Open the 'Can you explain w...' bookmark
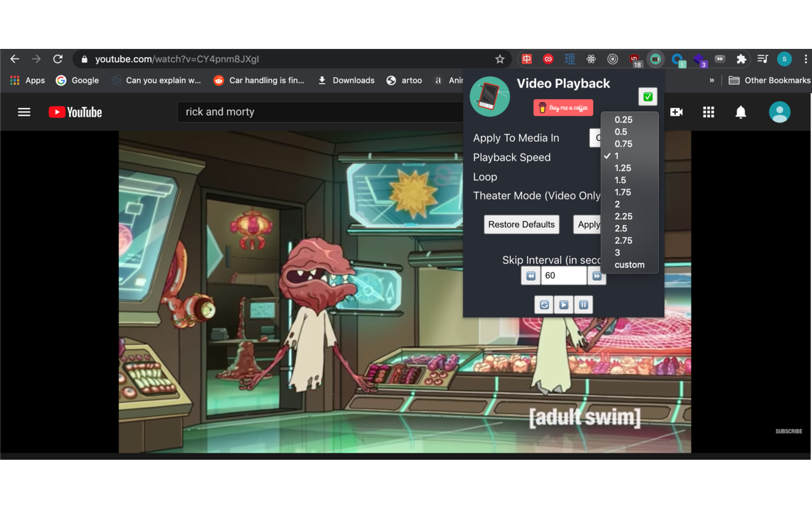This screenshot has width=812, height=508. click(x=155, y=81)
